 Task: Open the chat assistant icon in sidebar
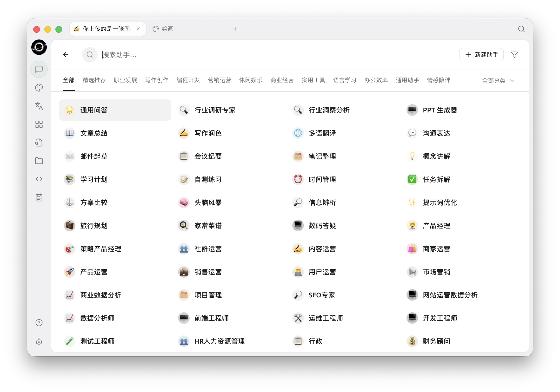click(x=39, y=70)
